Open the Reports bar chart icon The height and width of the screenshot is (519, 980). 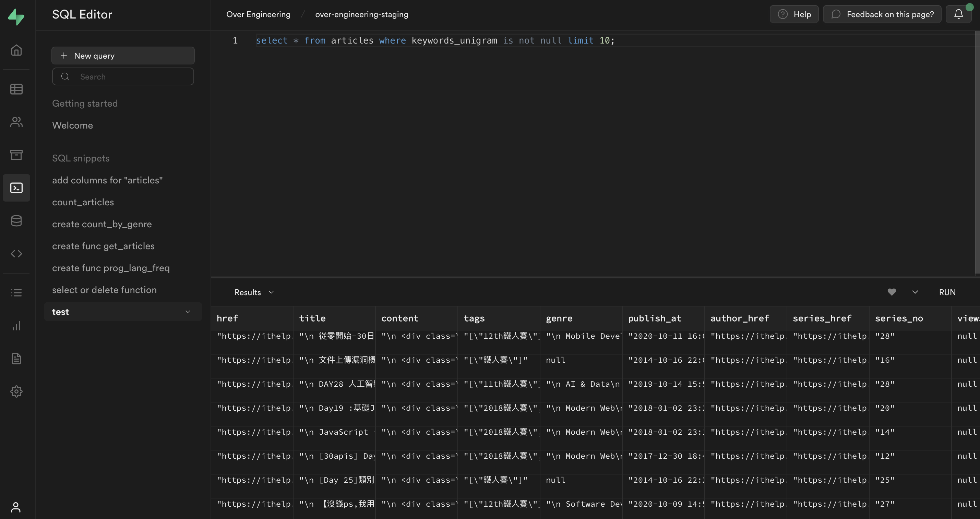point(16,326)
